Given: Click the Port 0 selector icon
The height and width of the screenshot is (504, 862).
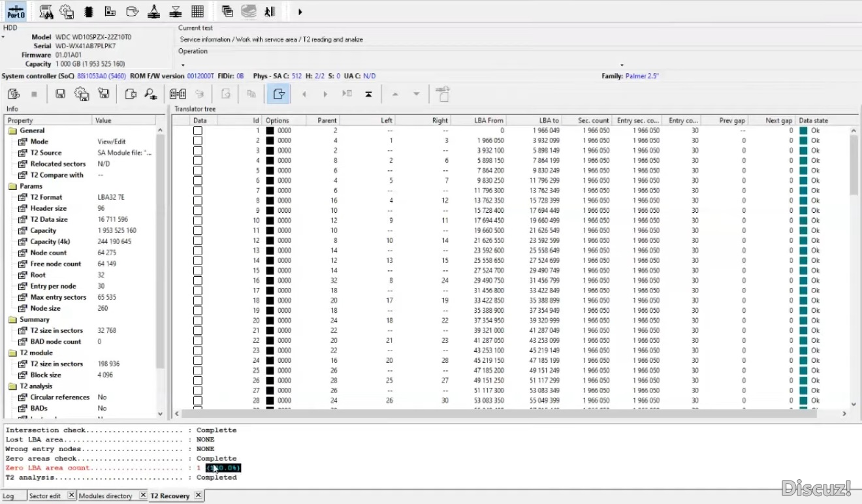Looking at the screenshot, I should 16,11.
